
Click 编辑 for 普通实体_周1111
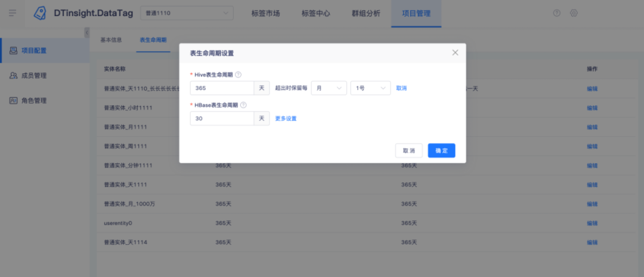click(592, 147)
